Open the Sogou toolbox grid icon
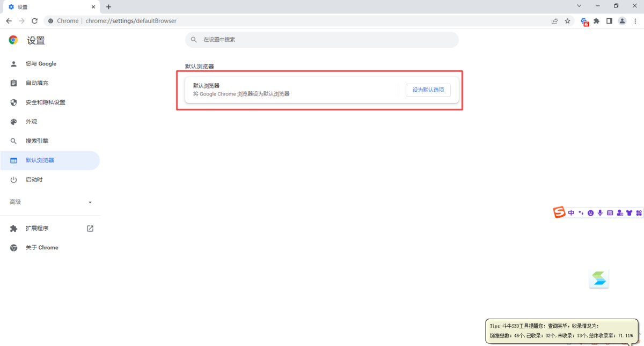Viewport: 644px width, 346px height. 639,212
